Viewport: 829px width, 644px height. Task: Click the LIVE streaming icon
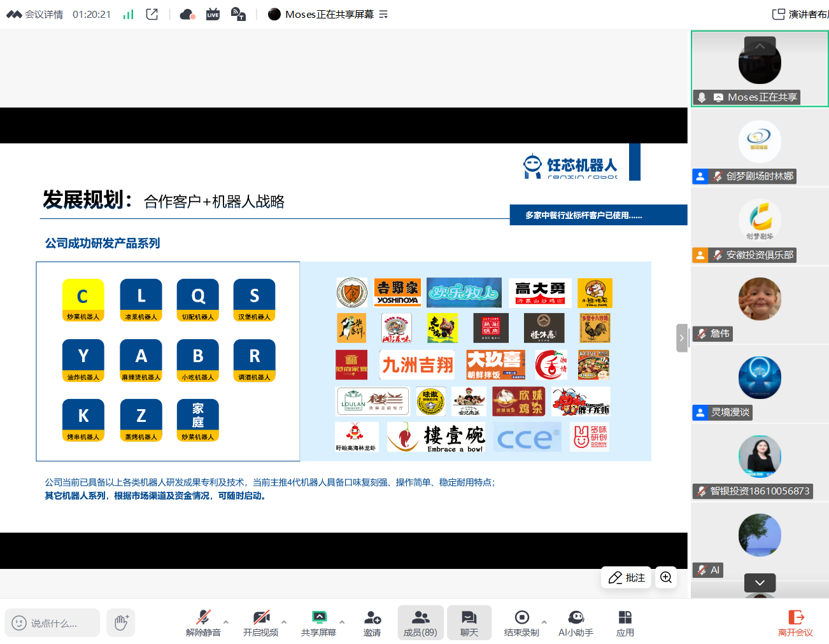[x=213, y=14]
